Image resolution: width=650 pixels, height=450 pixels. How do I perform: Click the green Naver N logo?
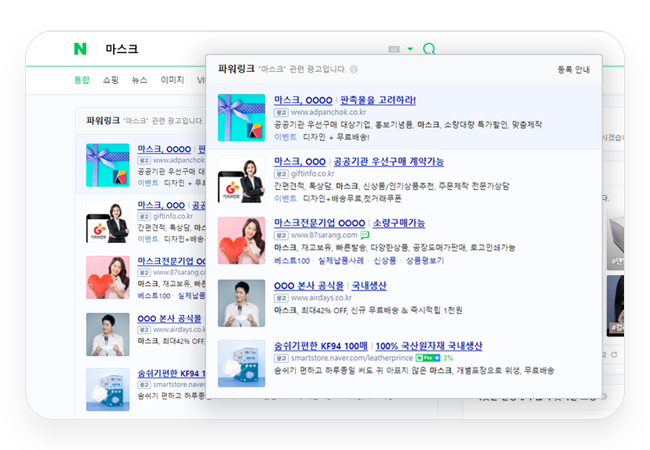(x=80, y=49)
